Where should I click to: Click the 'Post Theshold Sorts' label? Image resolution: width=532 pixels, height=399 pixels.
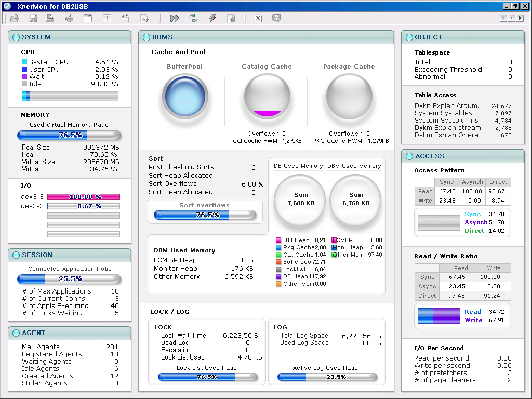181,167
